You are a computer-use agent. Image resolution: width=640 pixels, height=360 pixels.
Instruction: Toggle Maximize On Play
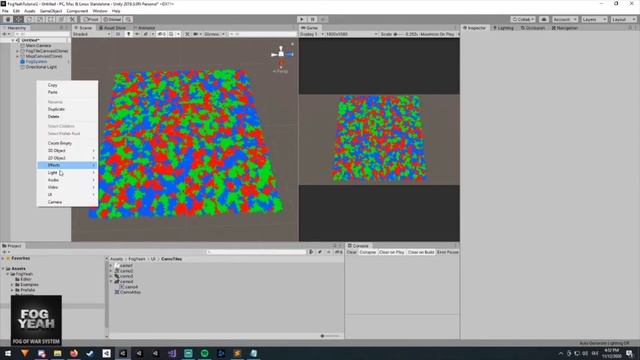click(x=437, y=34)
